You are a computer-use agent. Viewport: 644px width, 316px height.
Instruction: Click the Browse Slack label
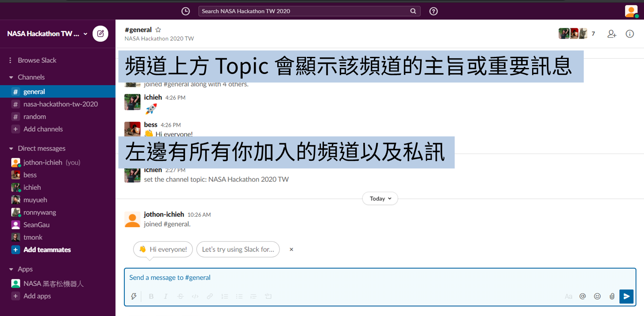[37, 60]
